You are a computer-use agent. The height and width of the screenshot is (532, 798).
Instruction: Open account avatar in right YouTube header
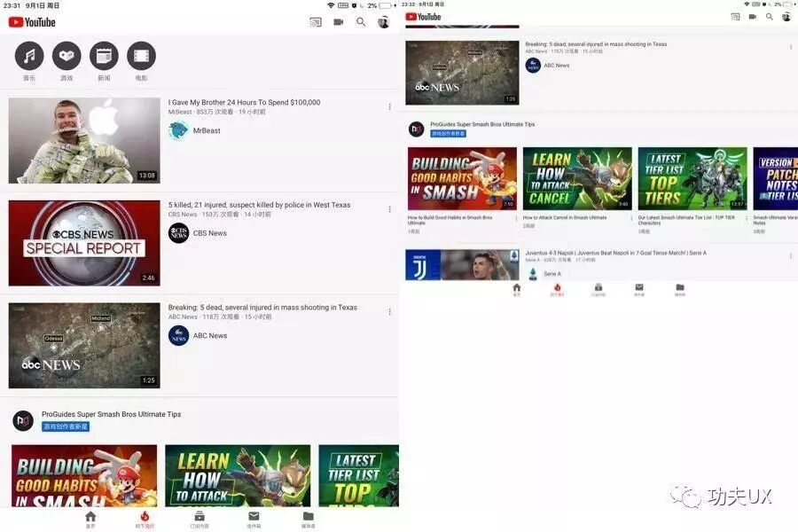(x=786, y=17)
